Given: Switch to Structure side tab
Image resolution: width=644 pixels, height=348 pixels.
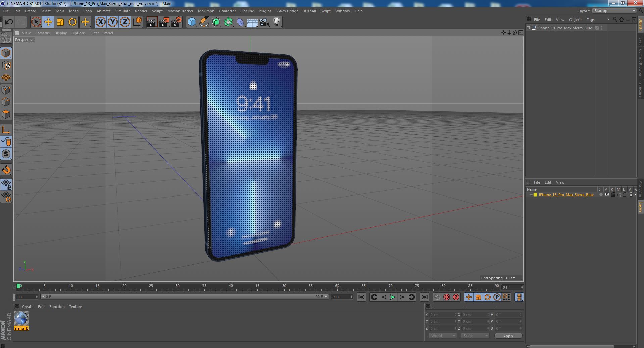Looking at the screenshot, I should [641, 90].
